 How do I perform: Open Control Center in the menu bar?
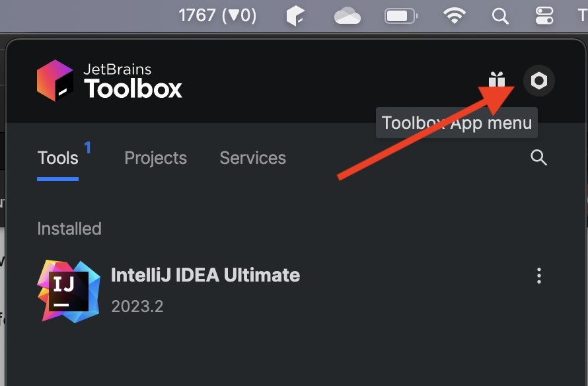click(543, 16)
